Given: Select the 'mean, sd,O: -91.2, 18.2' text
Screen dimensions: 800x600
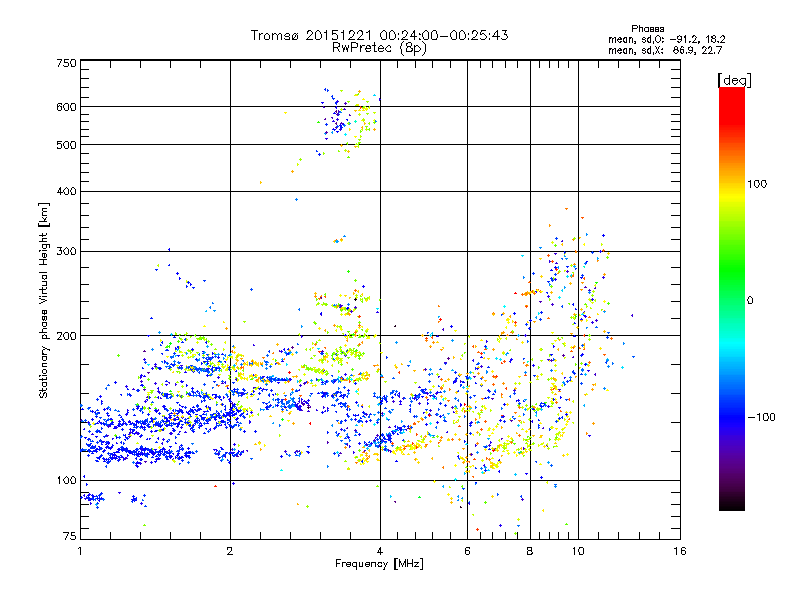Looking at the screenshot, I should pyautogui.click(x=666, y=39).
